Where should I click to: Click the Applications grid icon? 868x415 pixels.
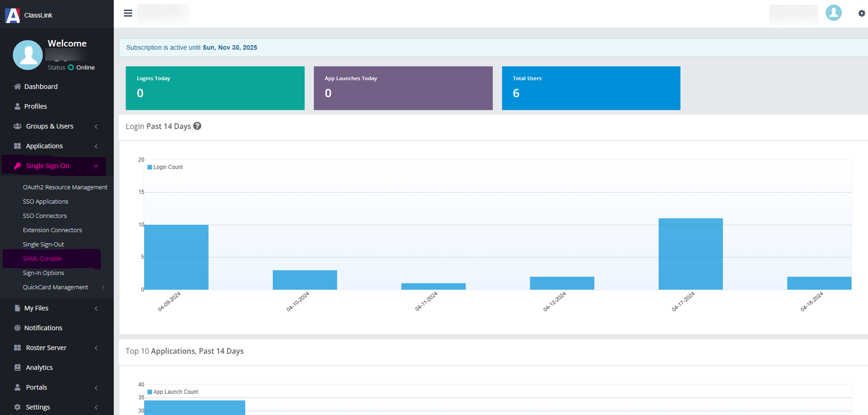[x=17, y=146]
